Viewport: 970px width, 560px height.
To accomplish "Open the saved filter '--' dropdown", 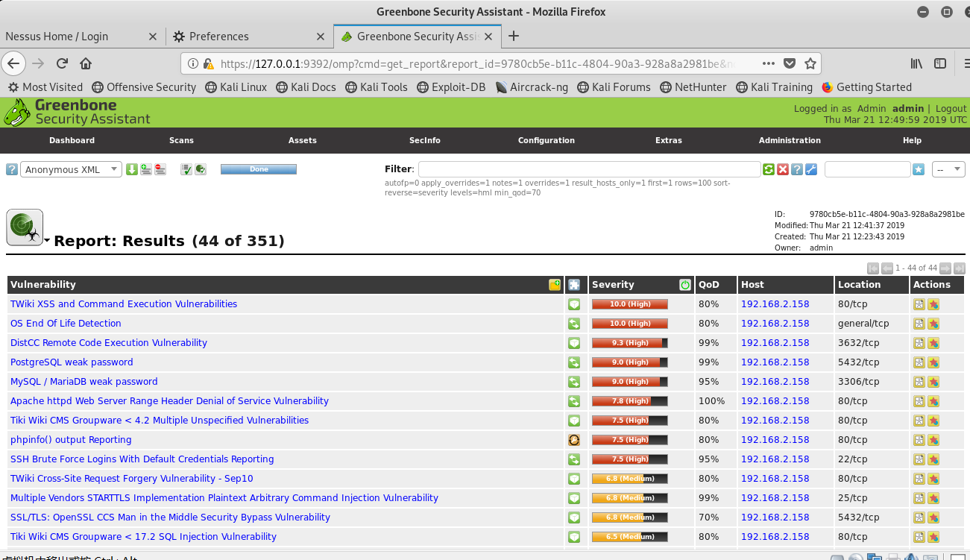I will point(949,169).
